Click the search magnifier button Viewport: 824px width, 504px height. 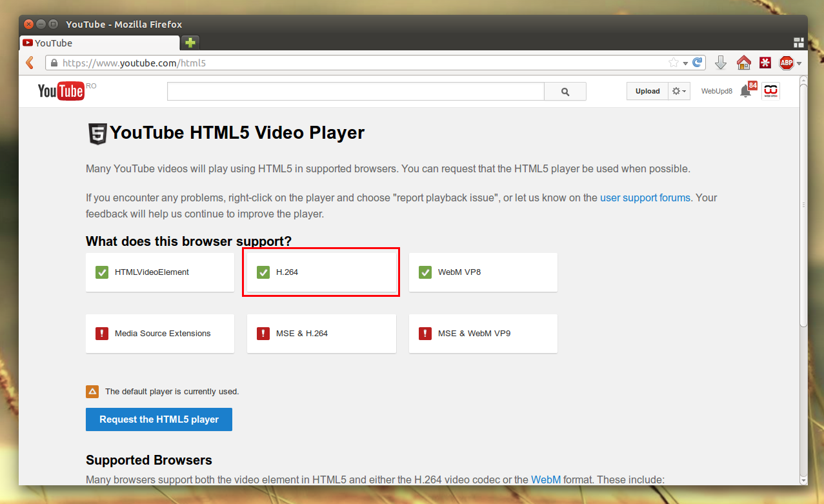tap(565, 92)
